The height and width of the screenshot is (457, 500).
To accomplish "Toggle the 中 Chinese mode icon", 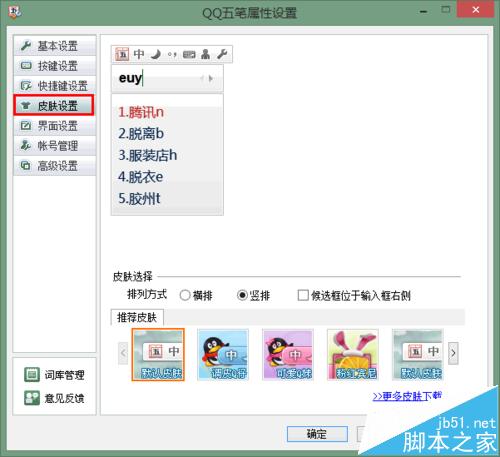I will tap(139, 54).
